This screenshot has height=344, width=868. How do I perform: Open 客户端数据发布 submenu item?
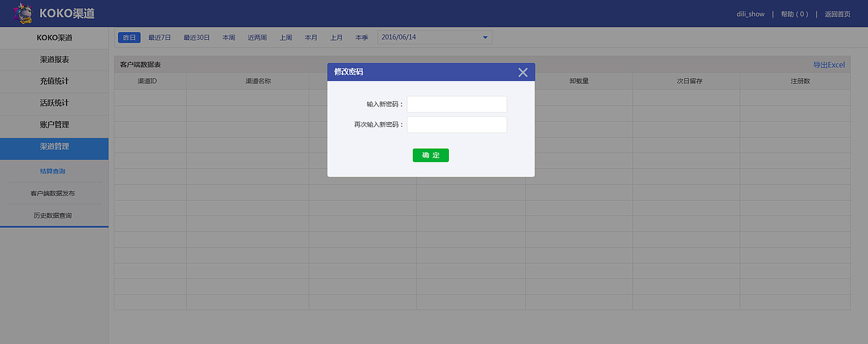53,193
